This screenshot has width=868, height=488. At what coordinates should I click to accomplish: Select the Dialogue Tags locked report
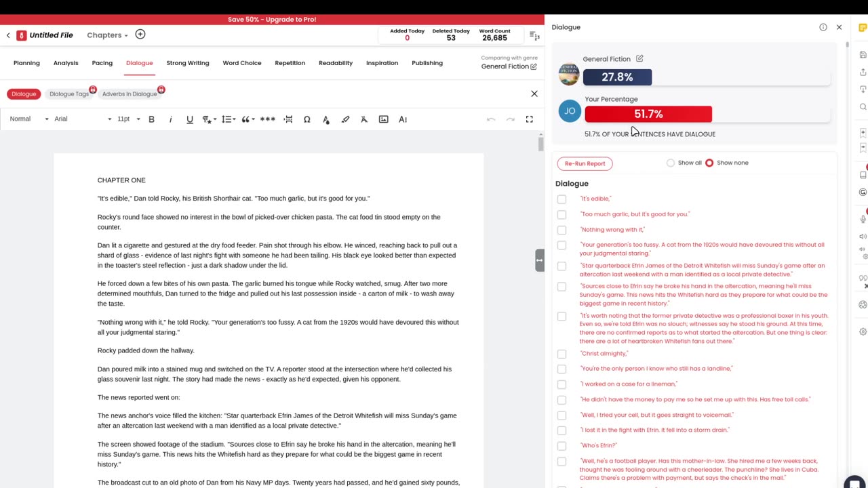tap(71, 94)
